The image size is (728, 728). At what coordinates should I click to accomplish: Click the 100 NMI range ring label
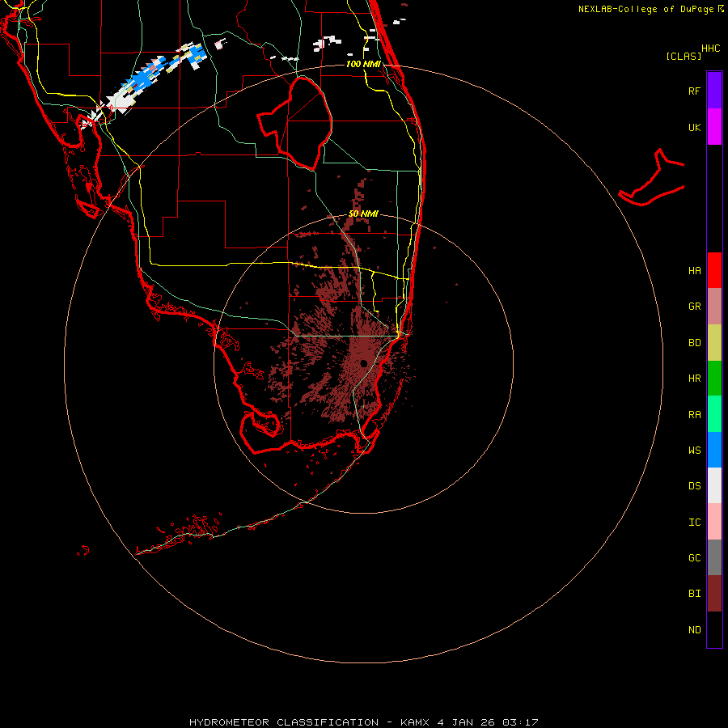tap(363, 64)
